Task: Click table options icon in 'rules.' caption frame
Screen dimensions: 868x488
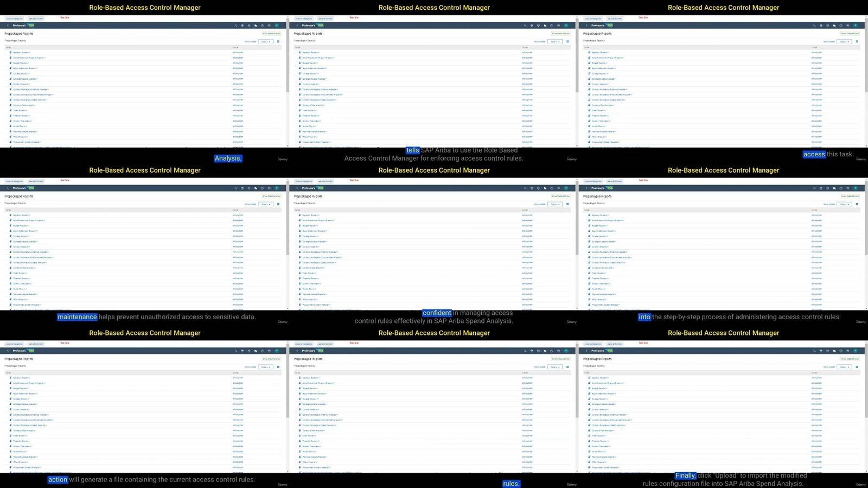Action: [567, 367]
